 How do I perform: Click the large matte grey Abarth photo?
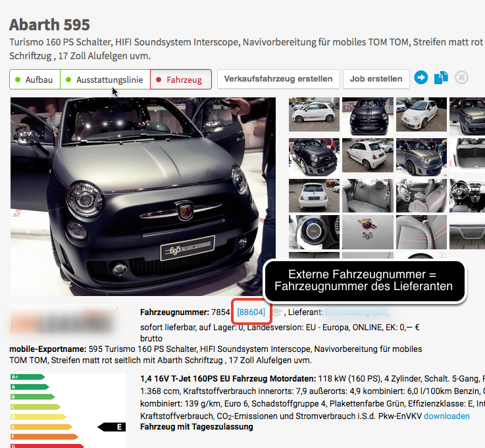[143, 196]
